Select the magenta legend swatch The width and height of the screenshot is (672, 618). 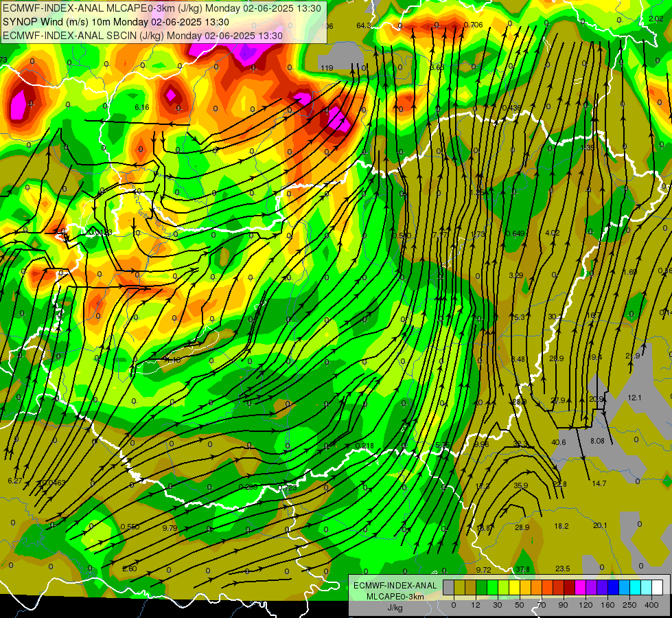[580, 588]
